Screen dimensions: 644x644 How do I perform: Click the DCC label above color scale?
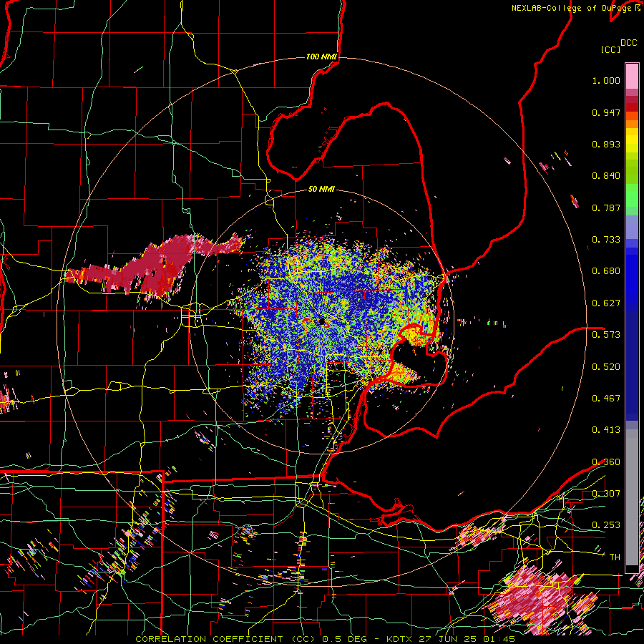pos(629,43)
